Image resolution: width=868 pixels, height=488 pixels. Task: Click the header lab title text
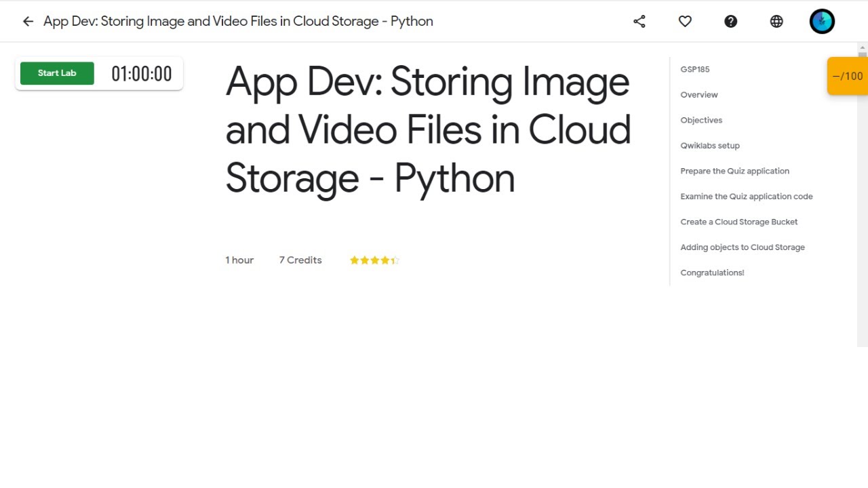[x=238, y=22]
